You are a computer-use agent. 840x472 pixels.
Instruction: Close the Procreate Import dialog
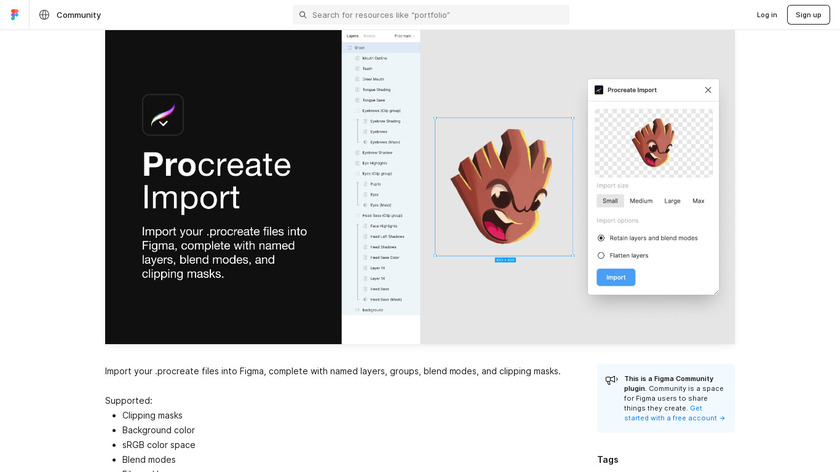(x=708, y=90)
